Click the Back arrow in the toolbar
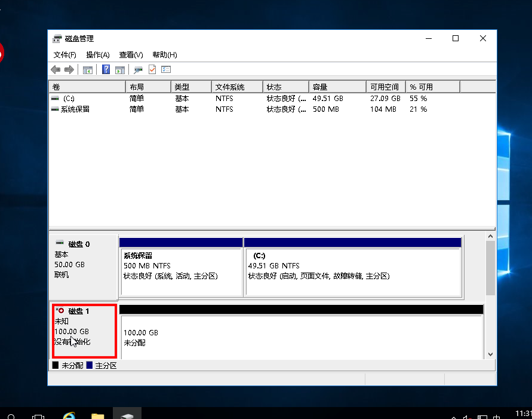532x419 pixels. [x=56, y=70]
